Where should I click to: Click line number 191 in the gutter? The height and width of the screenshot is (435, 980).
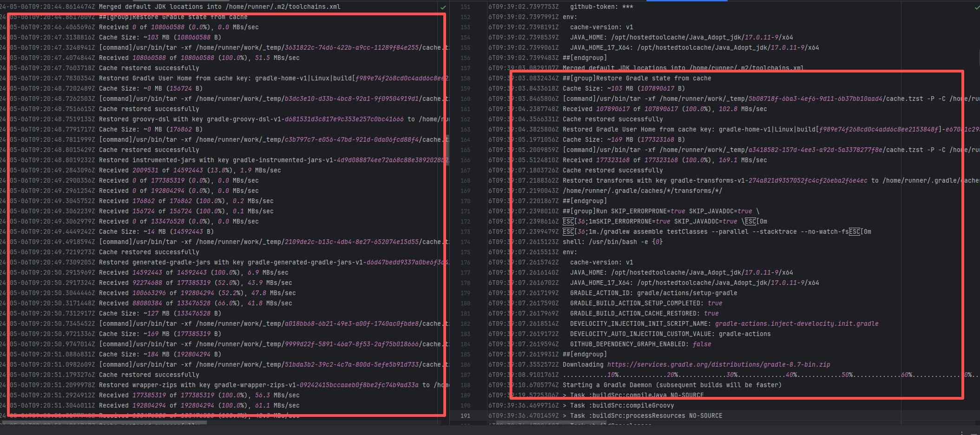pyautogui.click(x=465, y=416)
